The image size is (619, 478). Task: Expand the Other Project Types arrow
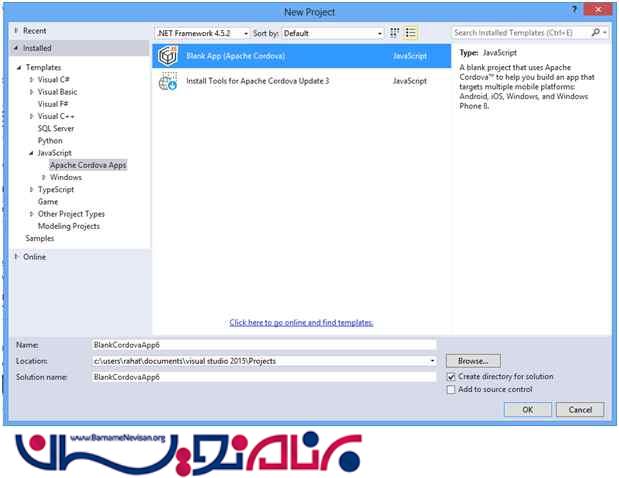[x=31, y=214]
